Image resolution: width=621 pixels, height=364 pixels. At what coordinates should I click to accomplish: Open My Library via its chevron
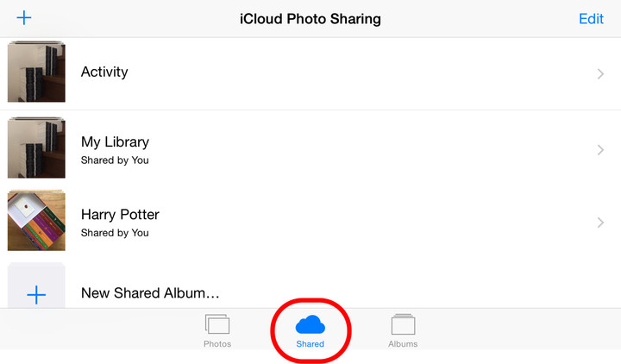pyautogui.click(x=600, y=150)
